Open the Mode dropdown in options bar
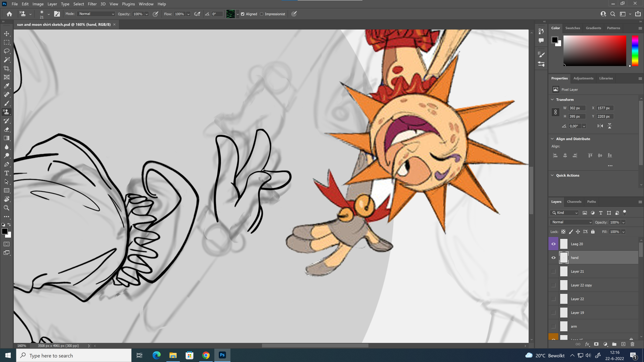The image size is (644, 362). (x=96, y=14)
